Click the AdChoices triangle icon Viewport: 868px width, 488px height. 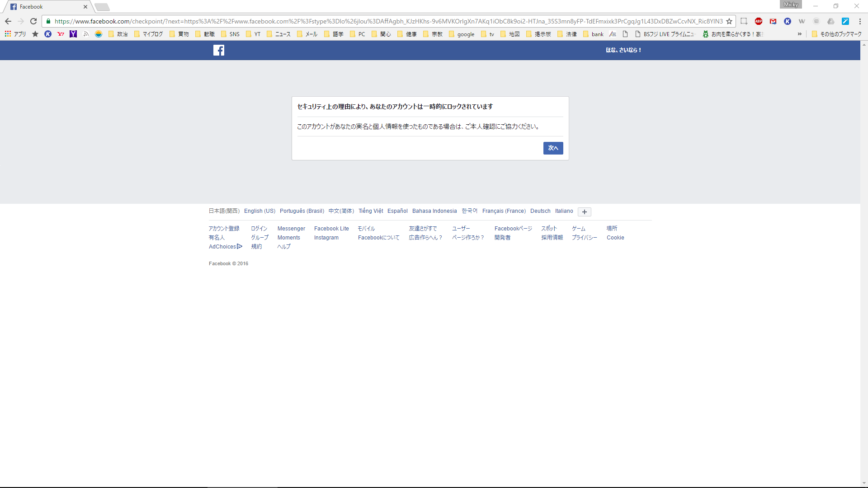[x=240, y=246]
